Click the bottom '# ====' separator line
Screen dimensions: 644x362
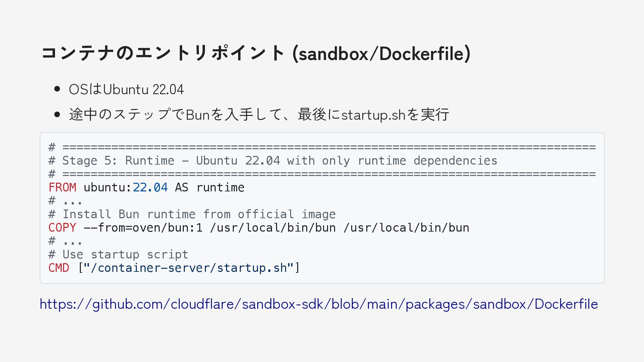[x=322, y=174]
